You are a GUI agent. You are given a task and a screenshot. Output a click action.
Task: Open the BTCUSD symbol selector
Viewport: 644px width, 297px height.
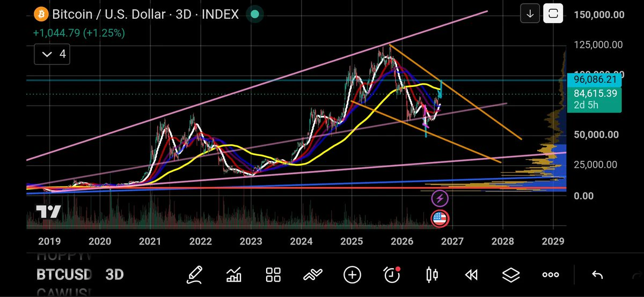(64, 275)
